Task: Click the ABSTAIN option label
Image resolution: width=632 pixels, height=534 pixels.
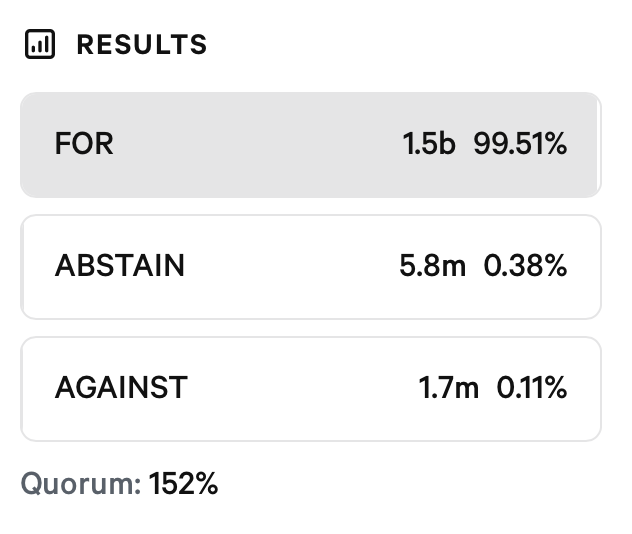Action: click(x=120, y=266)
